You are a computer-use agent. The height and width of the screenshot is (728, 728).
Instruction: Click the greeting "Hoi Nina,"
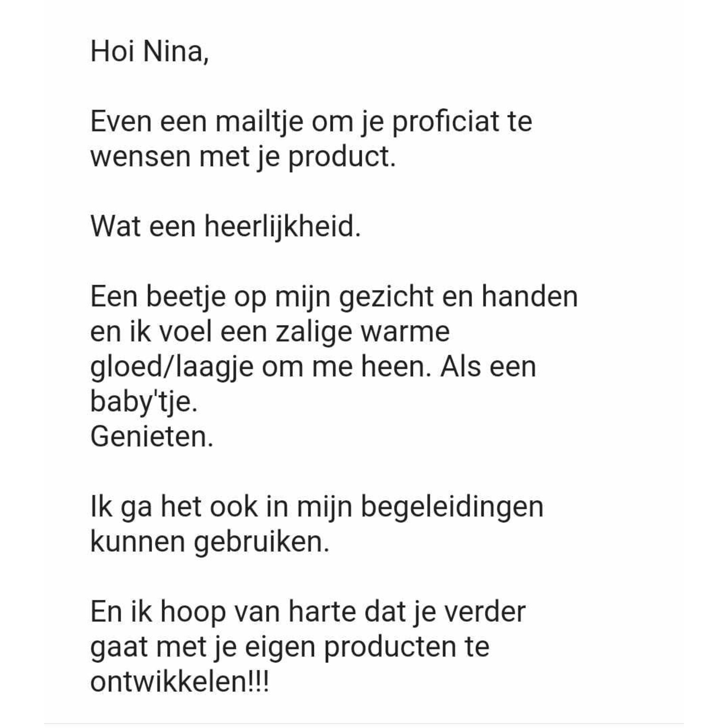(x=149, y=52)
